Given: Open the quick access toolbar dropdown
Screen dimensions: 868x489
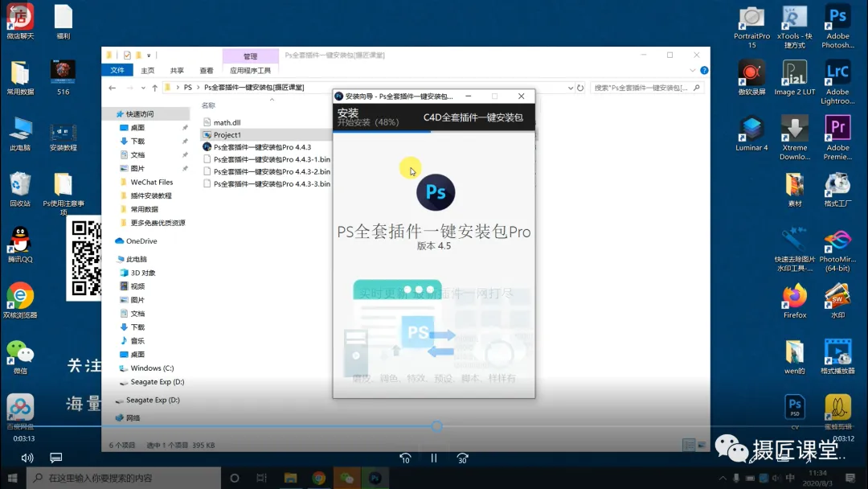Looking at the screenshot, I should 149,55.
